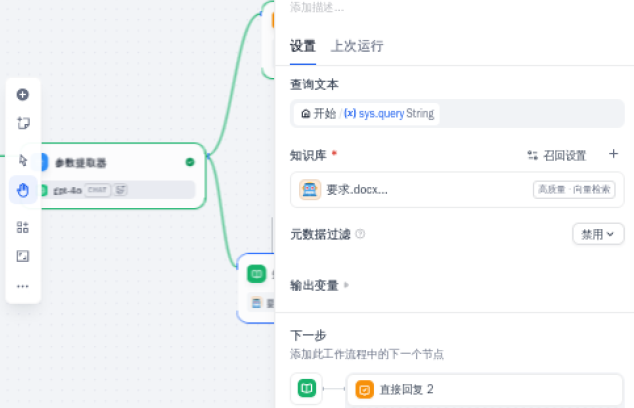The height and width of the screenshot is (408, 634).
Task: Select the 参数提取器 node title
Action: tap(81, 163)
